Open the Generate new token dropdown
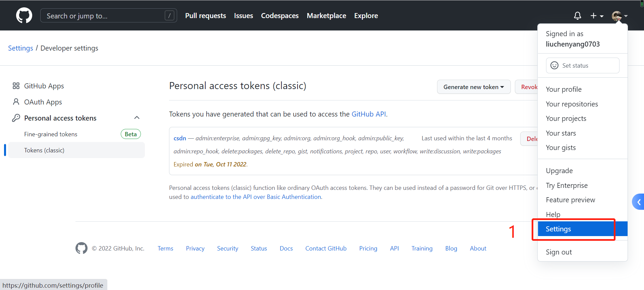Viewport: 644px width, 290px height. point(473,87)
